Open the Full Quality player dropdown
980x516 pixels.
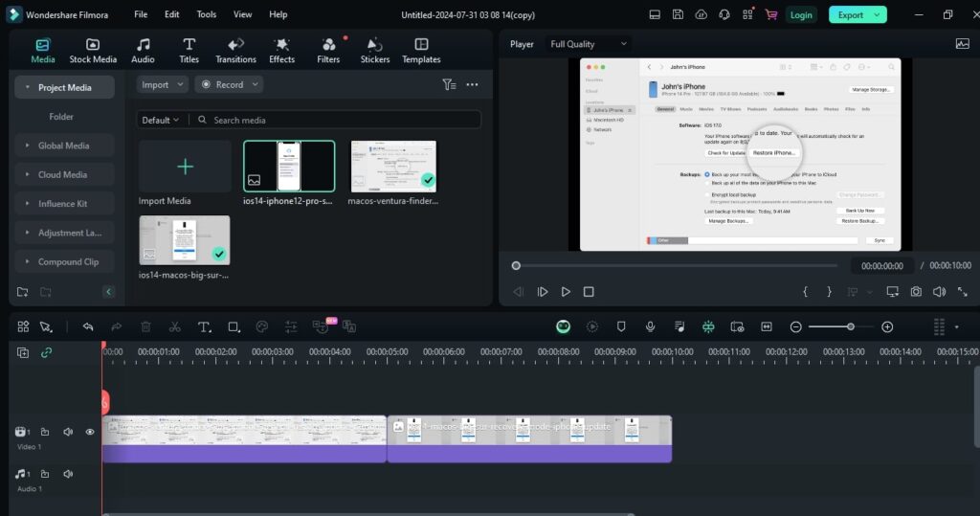(588, 44)
